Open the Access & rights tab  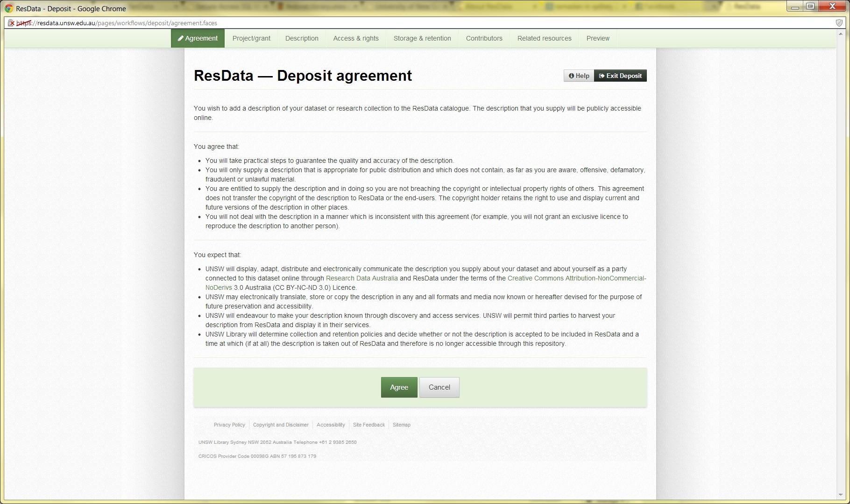tap(356, 38)
